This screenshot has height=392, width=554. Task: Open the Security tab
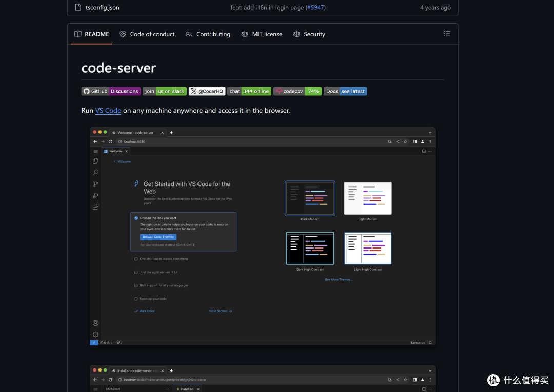pyautogui.click(x=309, y=34)
